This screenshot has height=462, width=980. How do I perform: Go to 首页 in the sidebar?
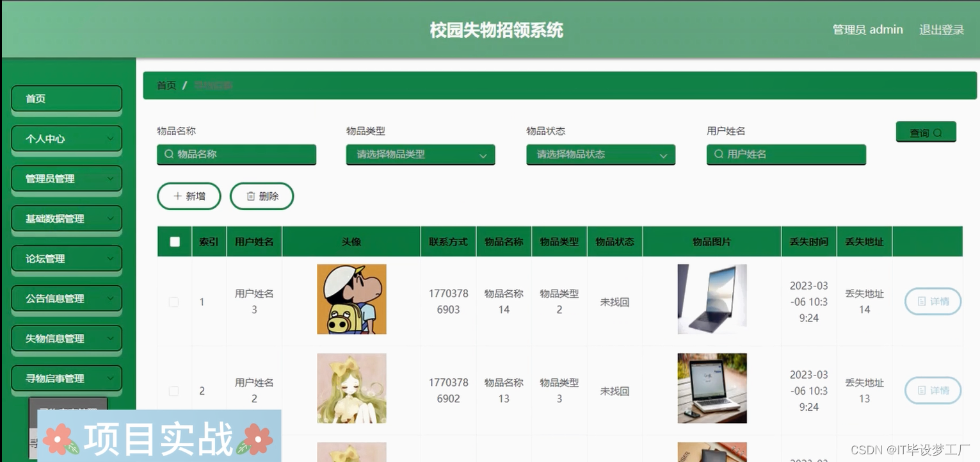coord(67,99)
